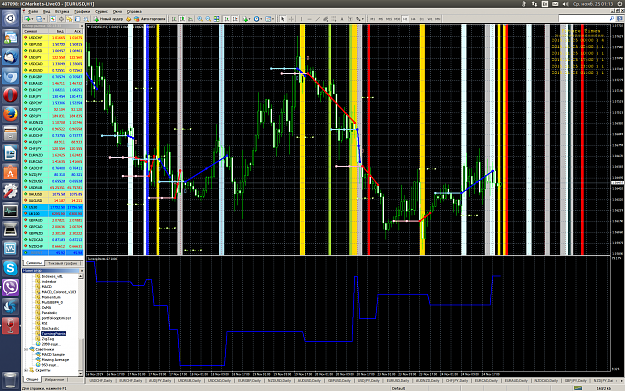This screenshot has width=625, height=391.
Task: Open the Terminal toolbar icon
Action: [x=77, y=19]
